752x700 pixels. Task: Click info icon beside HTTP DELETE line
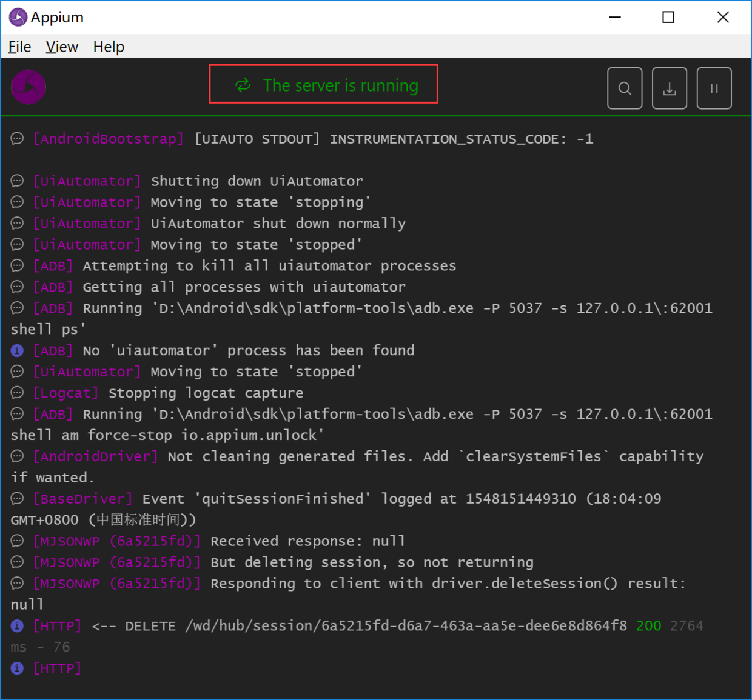pos(17,626)
